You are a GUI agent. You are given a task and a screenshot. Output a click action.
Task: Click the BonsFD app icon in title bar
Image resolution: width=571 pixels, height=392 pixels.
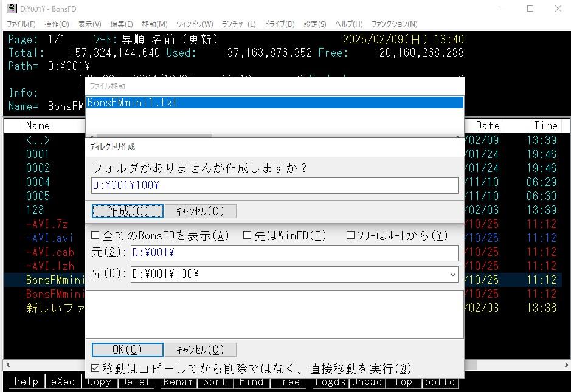(x=12, y=9)
